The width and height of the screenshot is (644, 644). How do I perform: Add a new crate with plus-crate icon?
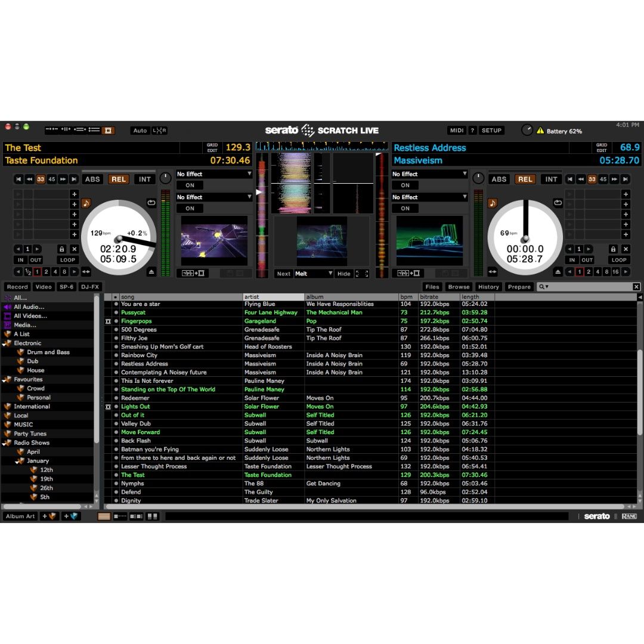pyautogui.click(x=49, y=516)
